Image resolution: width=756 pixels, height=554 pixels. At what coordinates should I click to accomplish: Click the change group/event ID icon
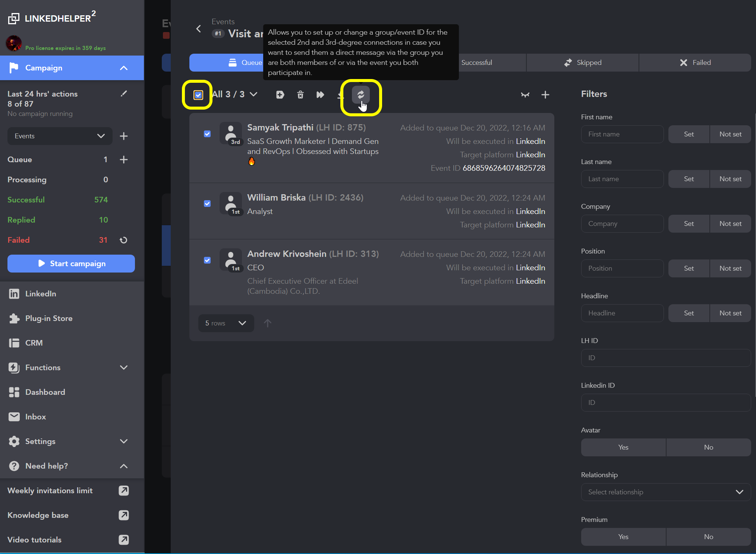point(361,95)
